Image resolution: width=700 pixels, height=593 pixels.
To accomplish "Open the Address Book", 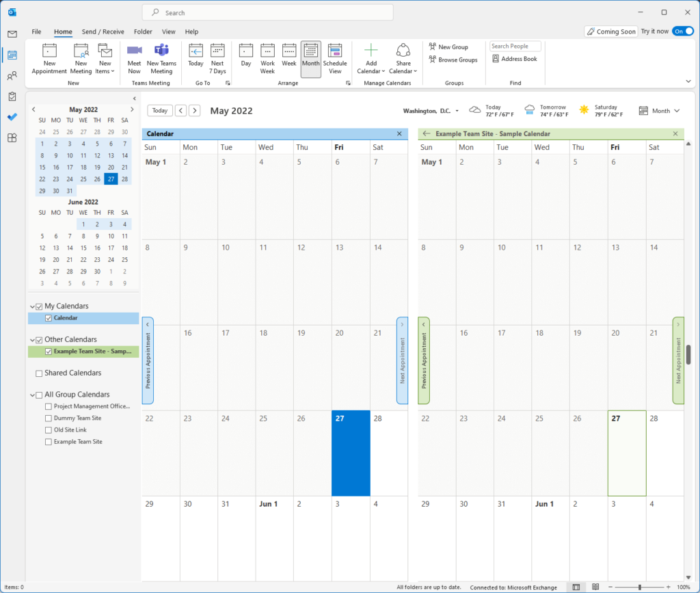I will [514, 59].
